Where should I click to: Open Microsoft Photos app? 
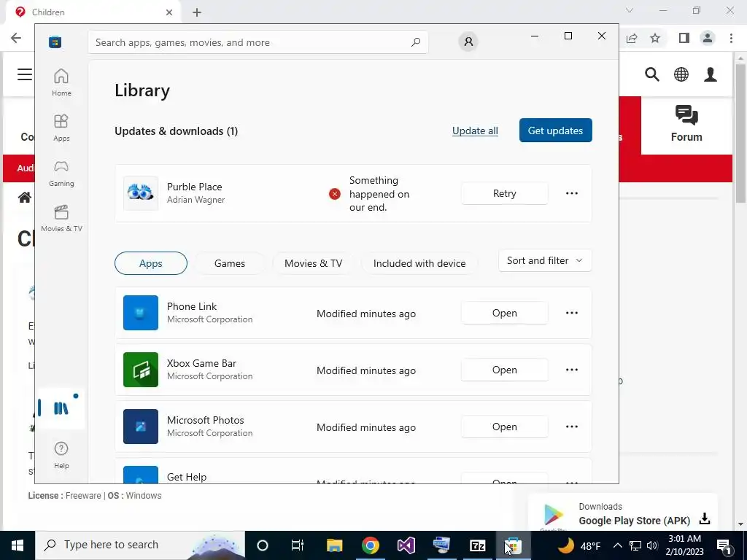click(505, 427)
